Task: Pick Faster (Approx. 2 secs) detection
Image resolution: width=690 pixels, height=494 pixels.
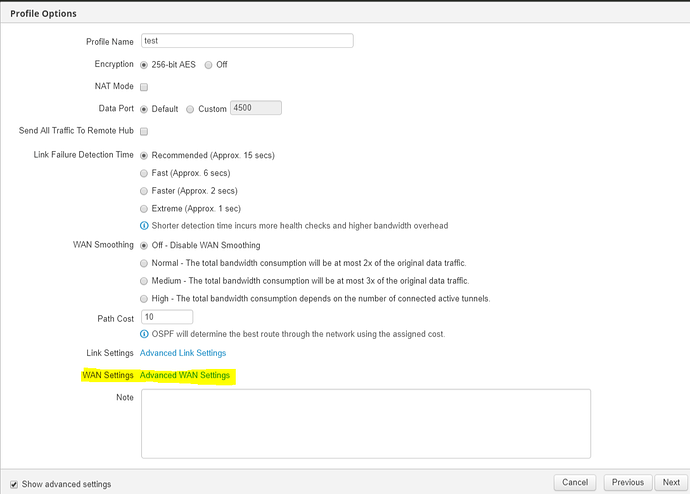Action: tap(145, 191)
